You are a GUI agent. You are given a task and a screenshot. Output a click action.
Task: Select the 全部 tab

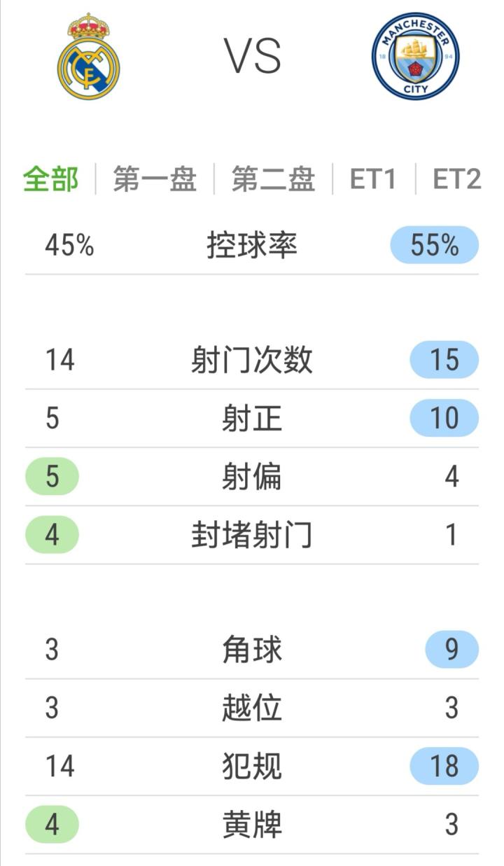[51, 179]
